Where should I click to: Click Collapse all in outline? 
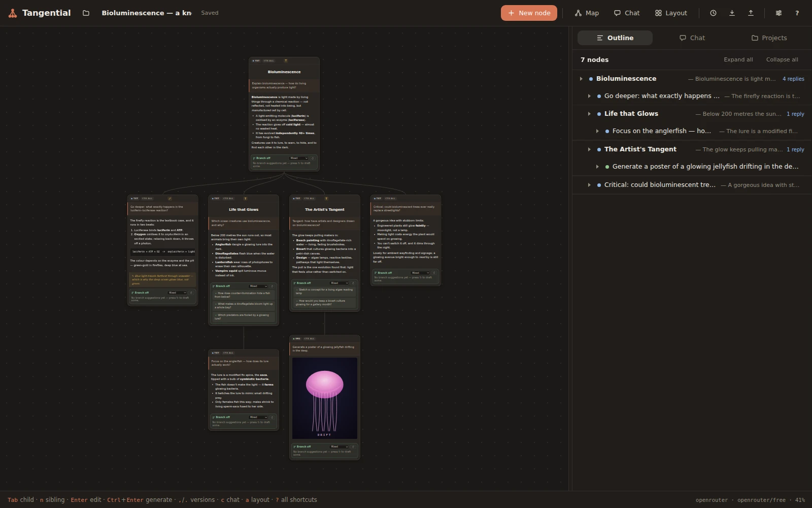(x=782, y=60)
